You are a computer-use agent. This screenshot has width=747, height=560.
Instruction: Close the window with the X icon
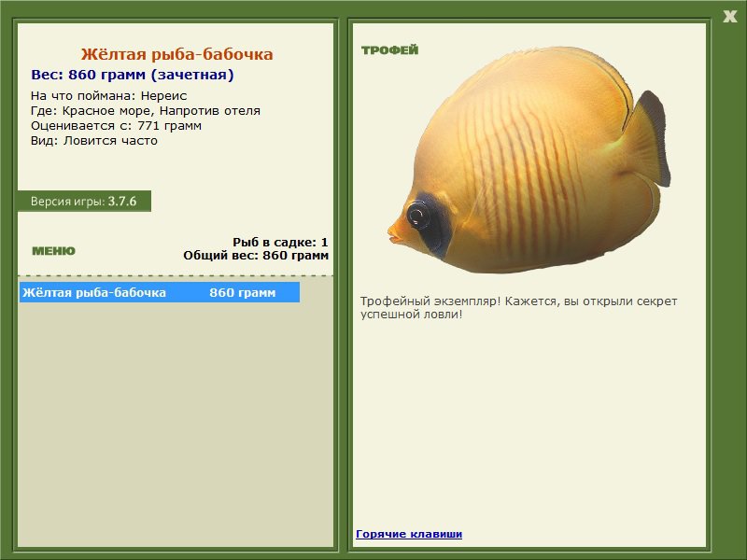[729, 17]
